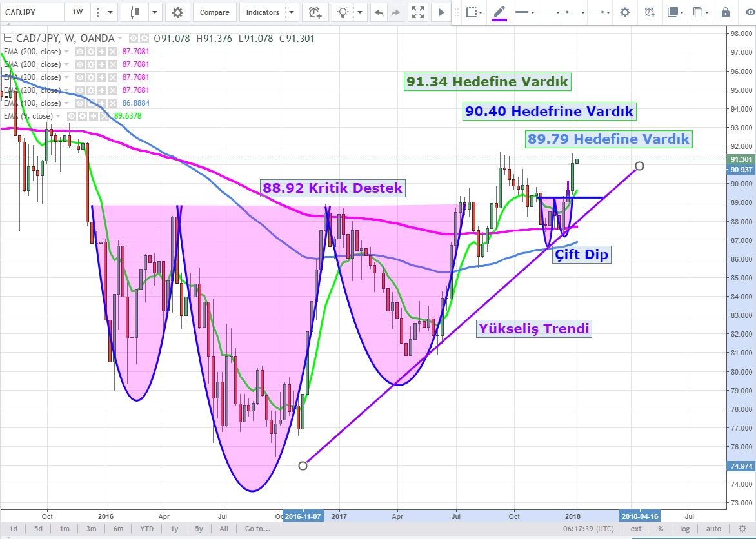Toggle percent scale button
The width and height of the screenshot is (756, 539).
(x=660, y=529)
